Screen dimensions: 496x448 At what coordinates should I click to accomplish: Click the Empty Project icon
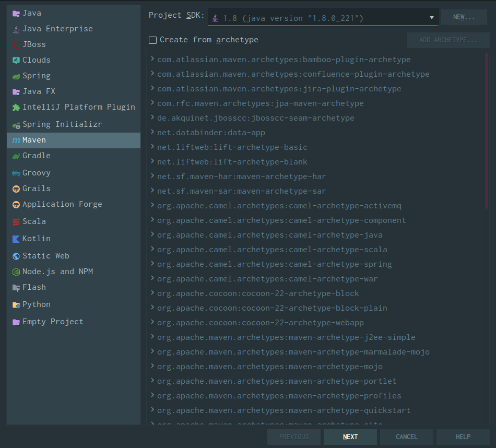[x=16, y=322]
